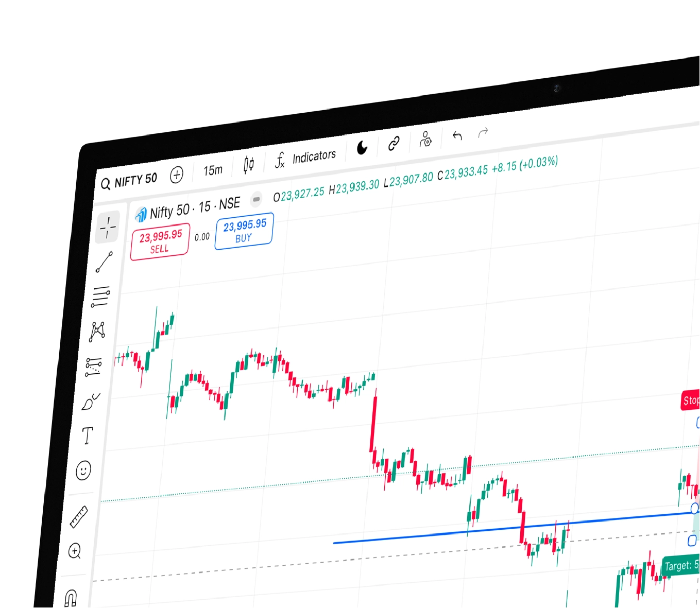Click the change value +8.15 (+0.03%)
700x608 pixels.
[525, 165]
